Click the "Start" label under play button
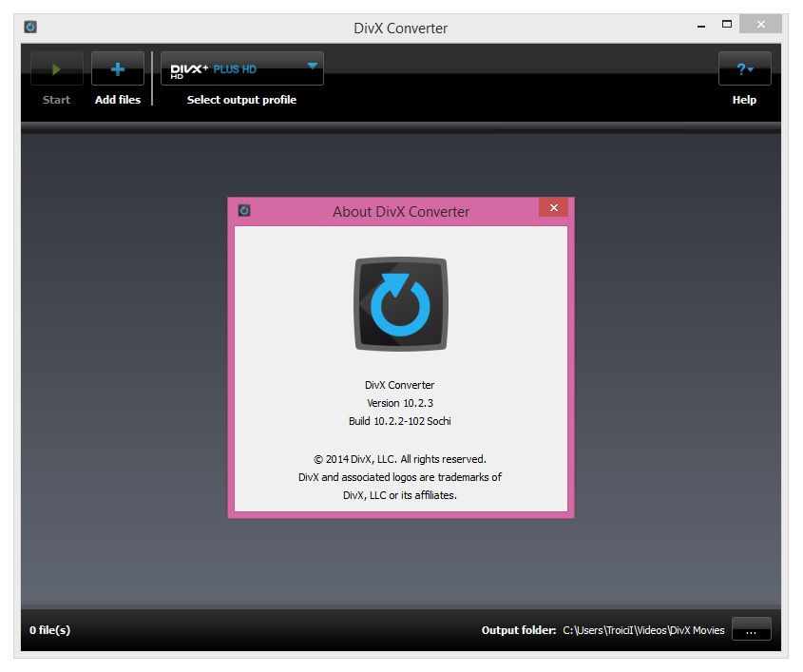 click(56, 100)
